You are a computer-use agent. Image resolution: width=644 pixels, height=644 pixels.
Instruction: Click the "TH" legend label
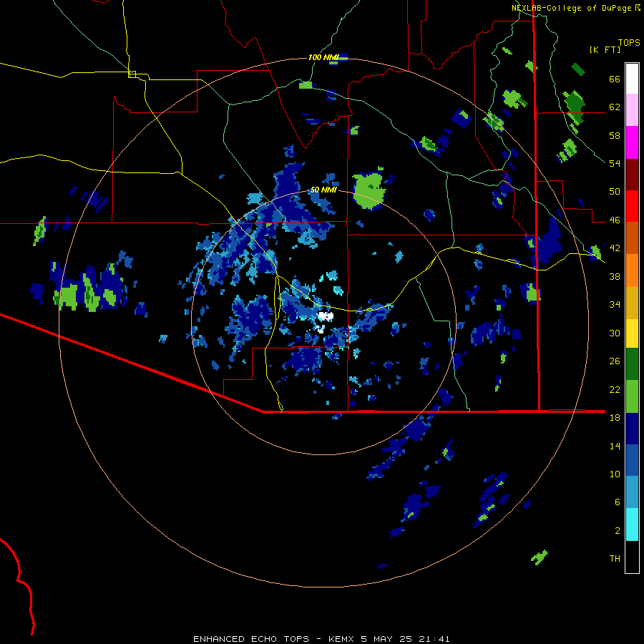click(615, 559)
